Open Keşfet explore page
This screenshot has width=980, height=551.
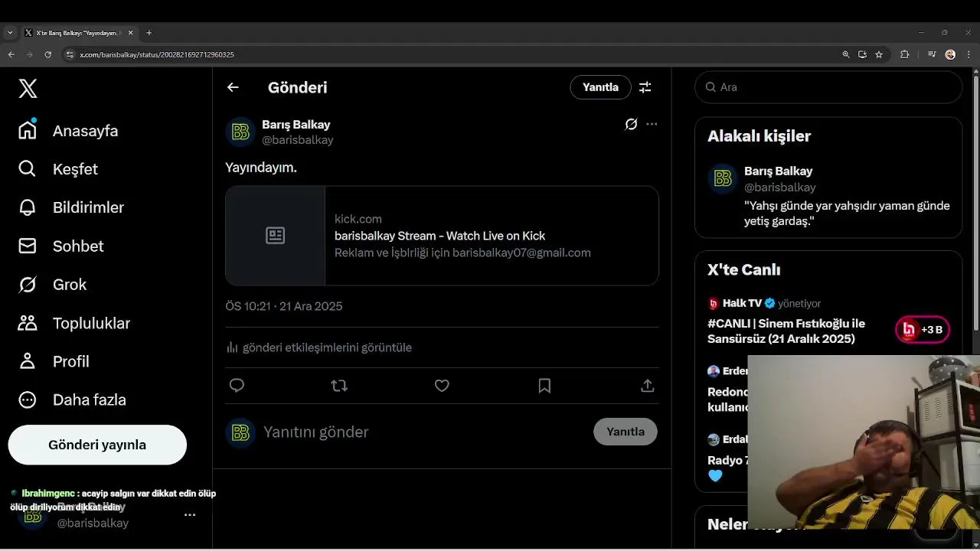[58, 169]
